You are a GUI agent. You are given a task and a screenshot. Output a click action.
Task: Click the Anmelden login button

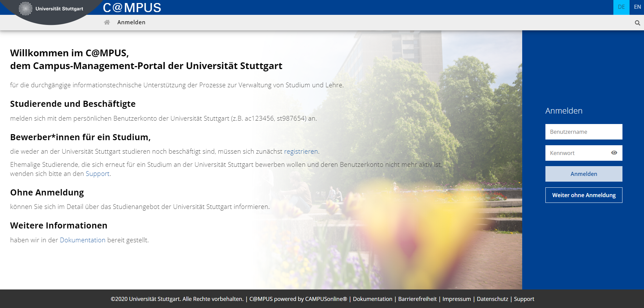pos(584,174)
